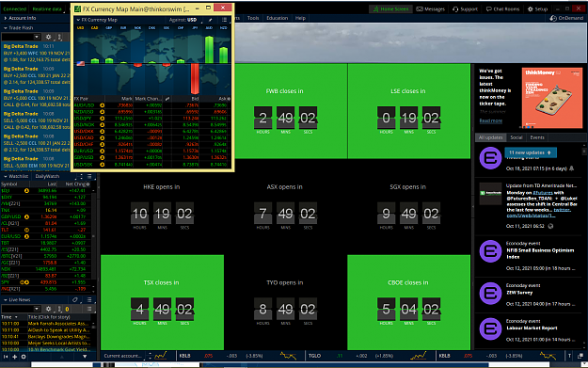Select the EUR/USD row in FX table
The image size is (588, 368).
click(x=152, y=151)
